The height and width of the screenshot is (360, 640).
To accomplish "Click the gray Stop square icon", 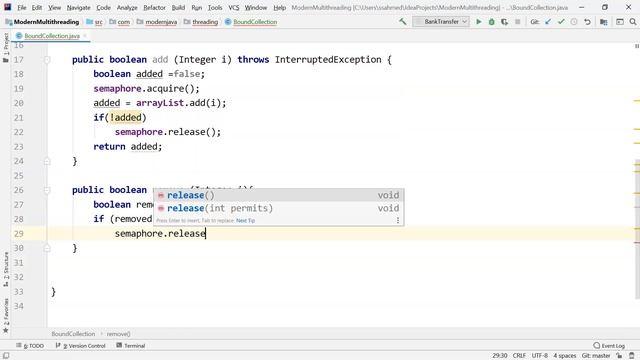I will point(518,22).
